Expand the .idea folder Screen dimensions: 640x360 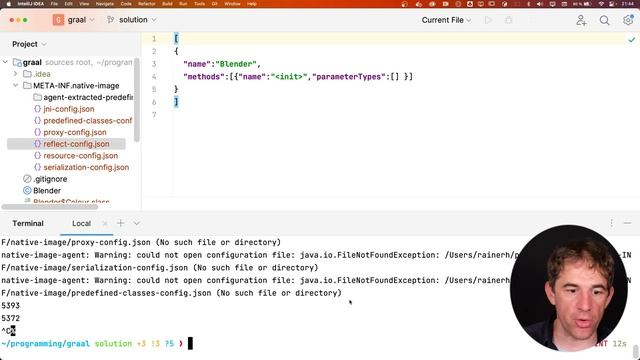16,74
